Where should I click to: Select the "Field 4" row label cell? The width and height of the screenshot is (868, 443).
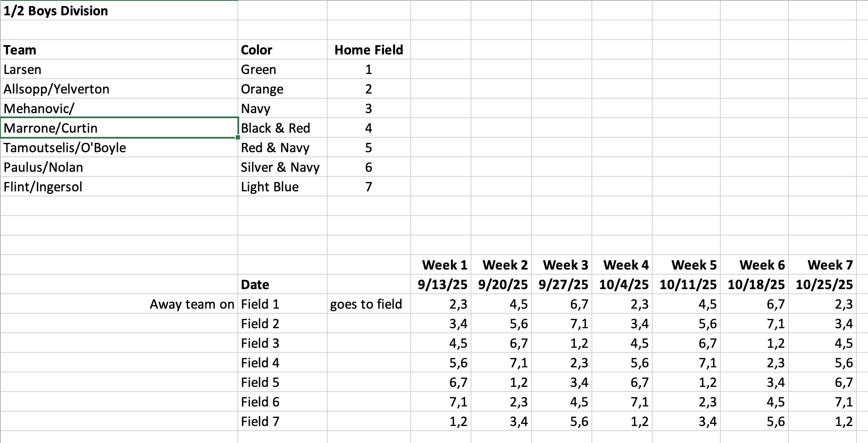point(260,363)
